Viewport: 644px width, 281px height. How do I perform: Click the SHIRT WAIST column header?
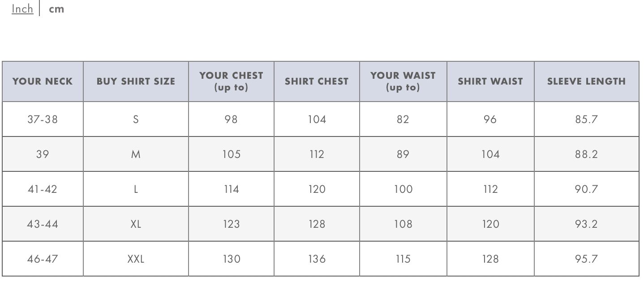[490, 81]
